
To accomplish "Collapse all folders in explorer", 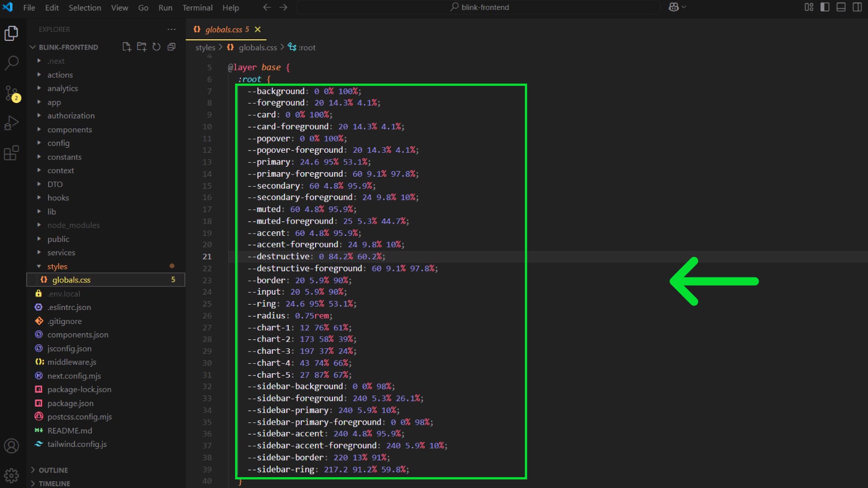I will click(171, 47).
